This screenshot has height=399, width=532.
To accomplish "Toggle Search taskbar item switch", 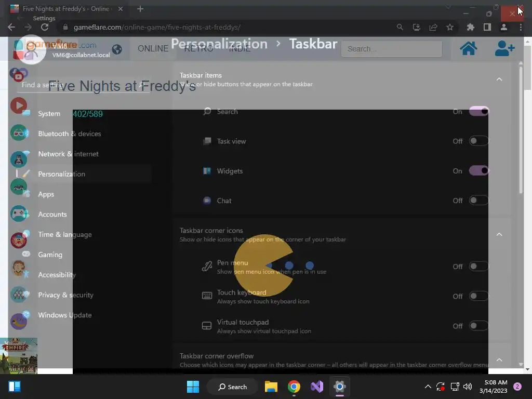I will pyautogui.click(x=478, y=111).
